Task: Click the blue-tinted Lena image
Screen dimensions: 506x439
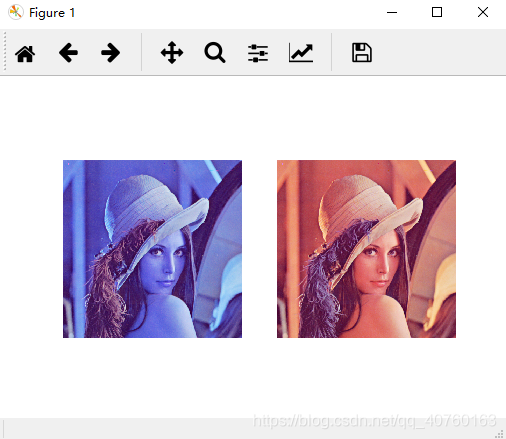Action: (x=152, y=249)
